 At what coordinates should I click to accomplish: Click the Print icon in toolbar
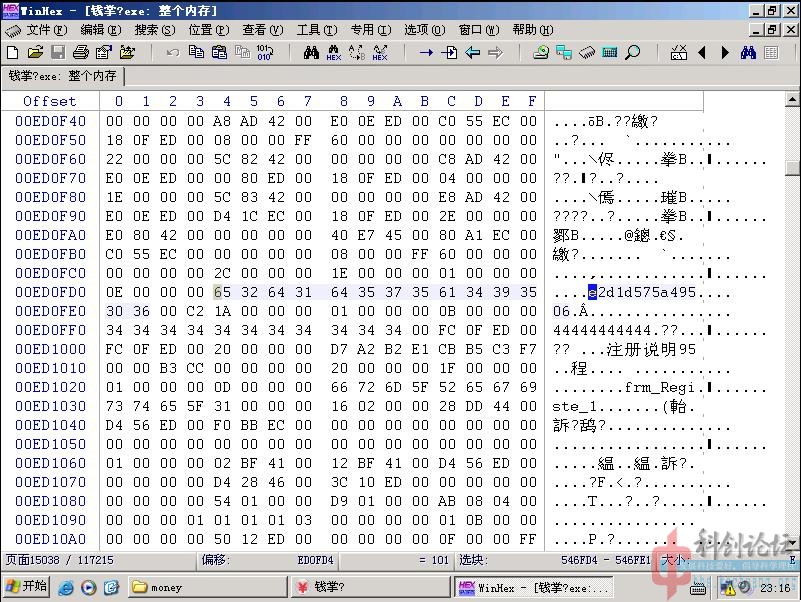pyautogui.click(x=81, y=52)
